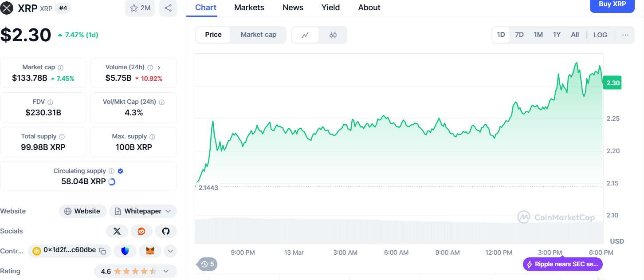Open the About tab
The width and height of the screenshot is (644, 280).
(369, 8)
